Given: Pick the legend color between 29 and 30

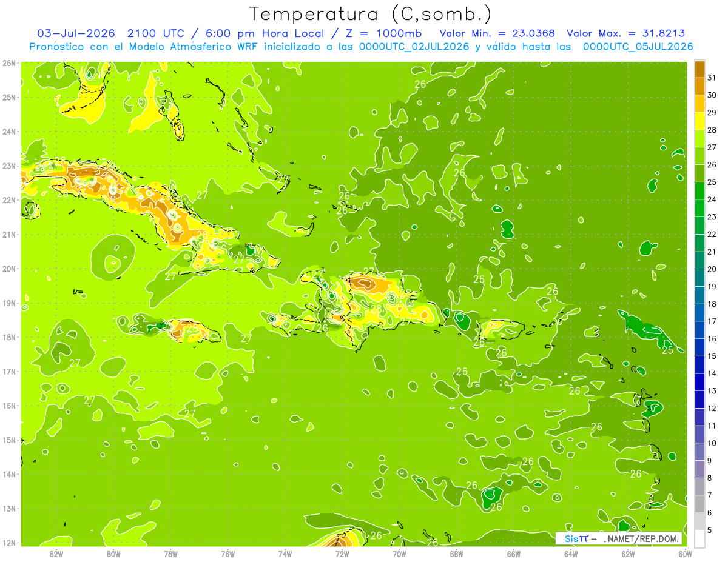Looking at the screenshot, I should tap(699, 104).
